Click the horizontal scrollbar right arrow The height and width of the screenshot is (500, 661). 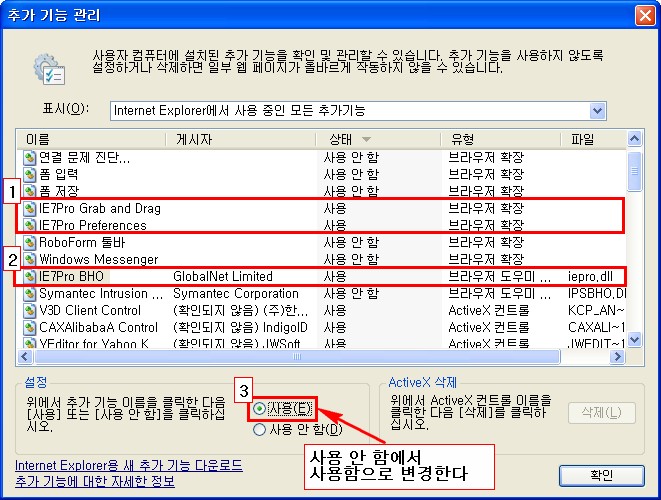point(618,357)
